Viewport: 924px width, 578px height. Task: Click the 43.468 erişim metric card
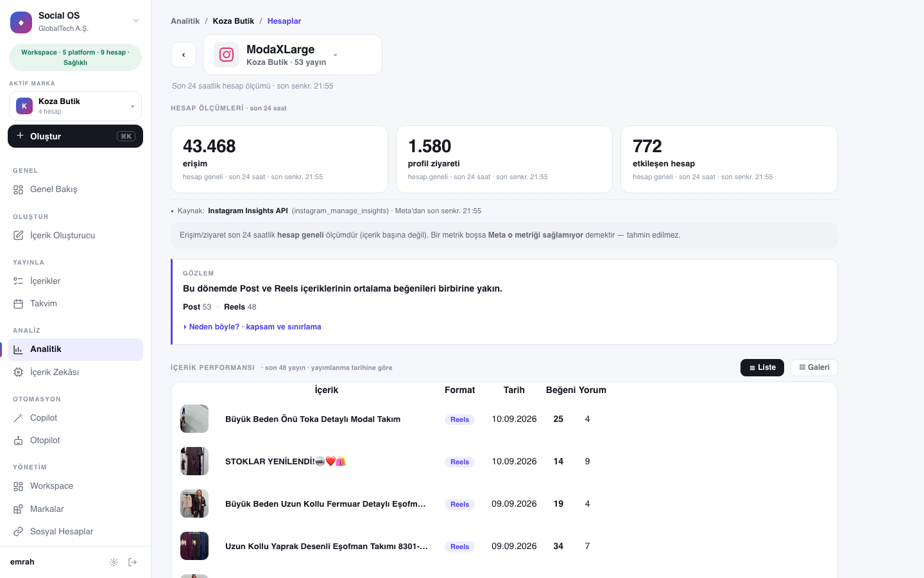tap(279, 159)
